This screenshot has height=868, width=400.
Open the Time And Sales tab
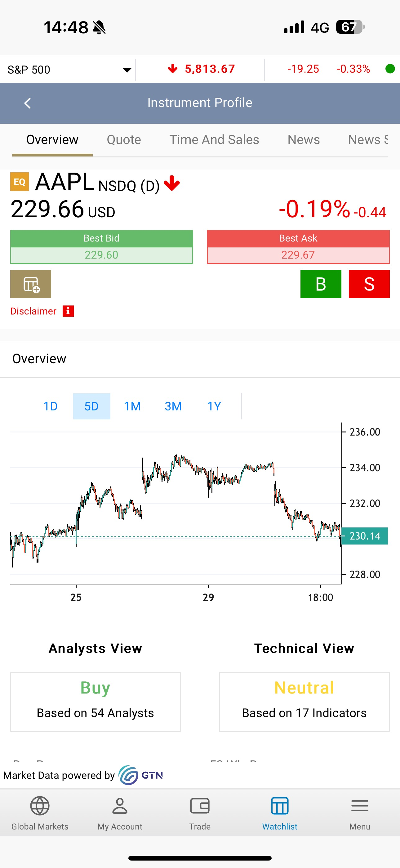click(214, 140)
